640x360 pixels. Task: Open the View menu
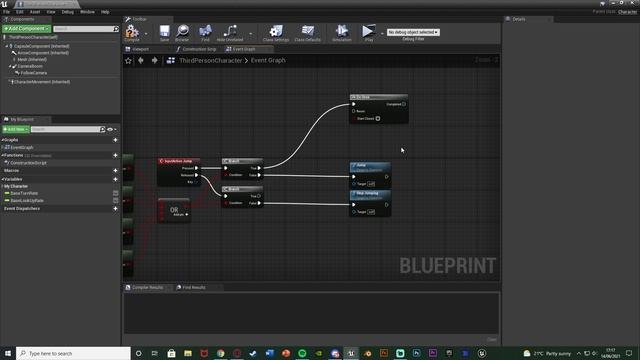[51, 12]
